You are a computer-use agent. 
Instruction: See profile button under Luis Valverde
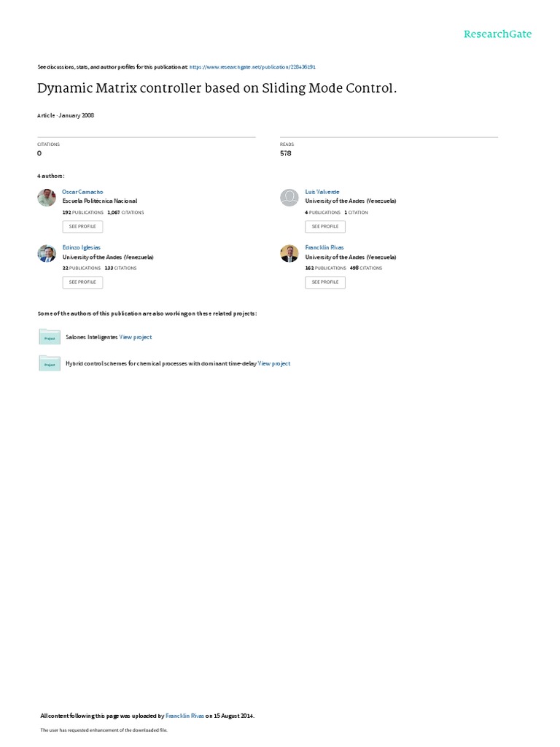click(325, 226)
